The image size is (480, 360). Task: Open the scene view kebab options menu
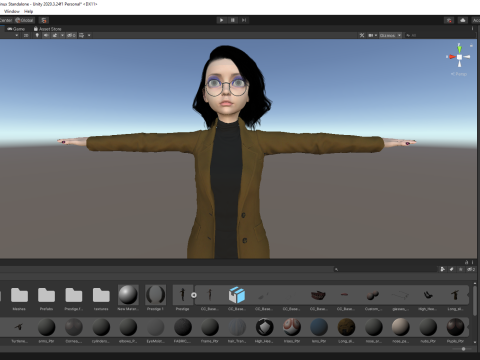click(472, 29)
